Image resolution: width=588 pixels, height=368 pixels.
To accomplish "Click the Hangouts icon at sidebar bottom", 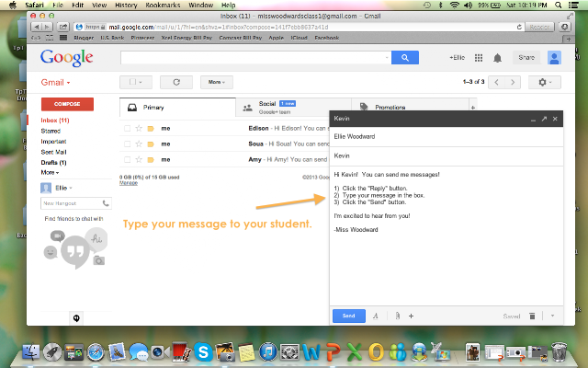I will (76, 318).
